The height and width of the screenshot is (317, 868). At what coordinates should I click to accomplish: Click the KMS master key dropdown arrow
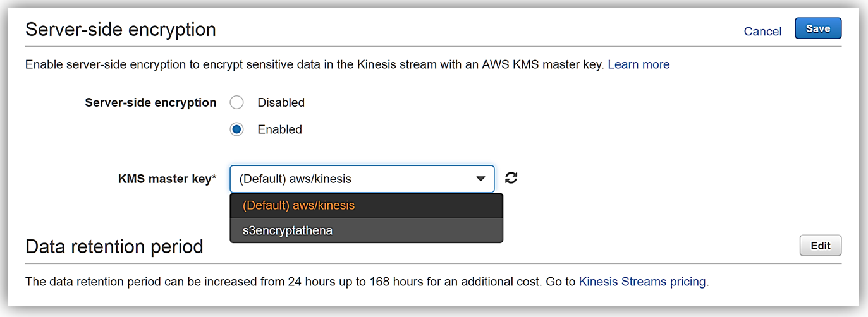tap(481, 179)
